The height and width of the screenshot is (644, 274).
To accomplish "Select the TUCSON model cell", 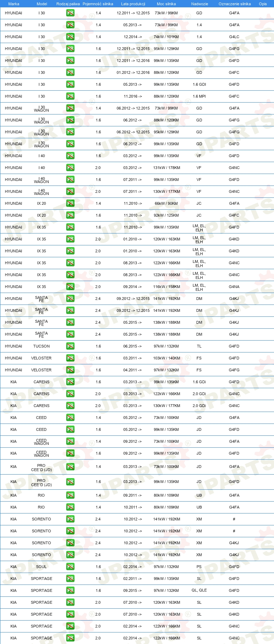I will point(41,346).
